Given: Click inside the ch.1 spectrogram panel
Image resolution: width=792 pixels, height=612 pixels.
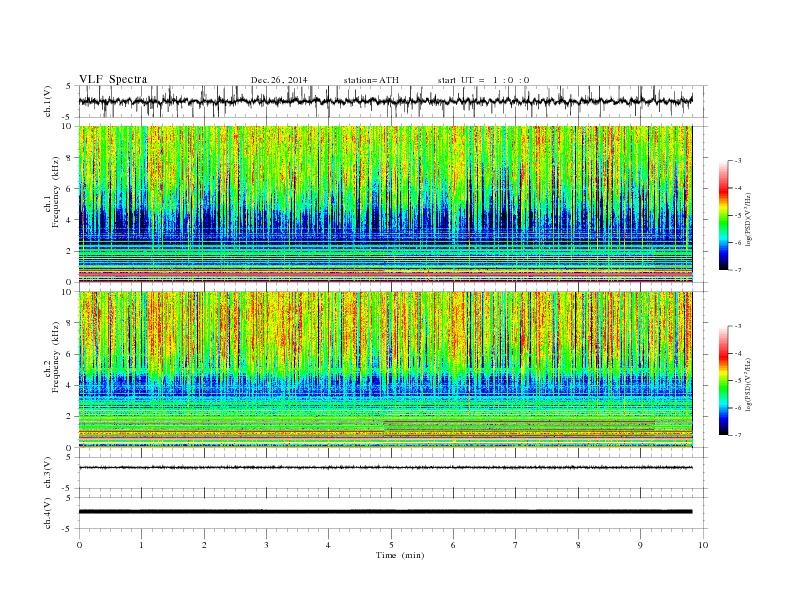Looking at the screenshot, I should point(385,204).
